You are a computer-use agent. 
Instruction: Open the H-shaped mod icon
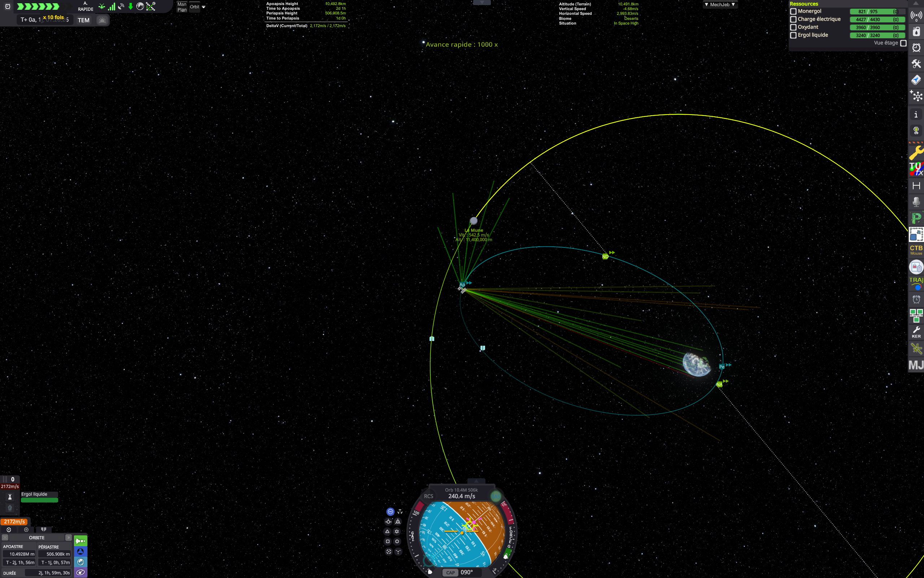(x=916, y=186)
